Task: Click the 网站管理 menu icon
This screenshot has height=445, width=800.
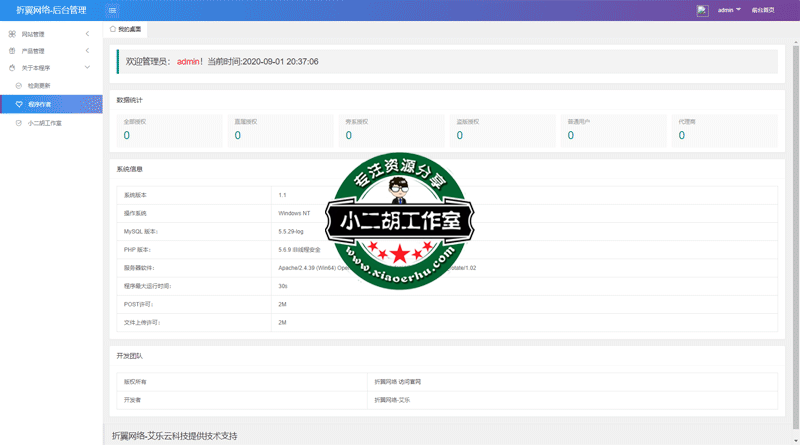Action: click(x=12, y=34)
